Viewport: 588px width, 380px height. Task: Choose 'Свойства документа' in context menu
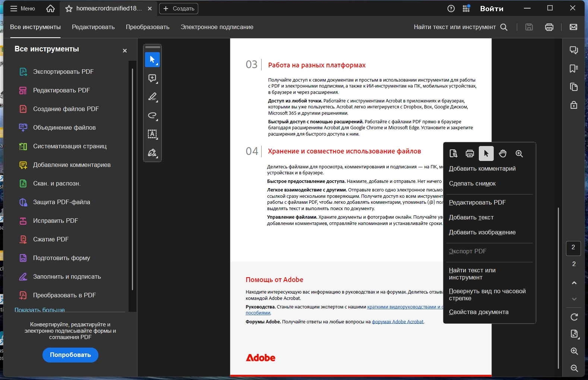(x=478, y=312)
